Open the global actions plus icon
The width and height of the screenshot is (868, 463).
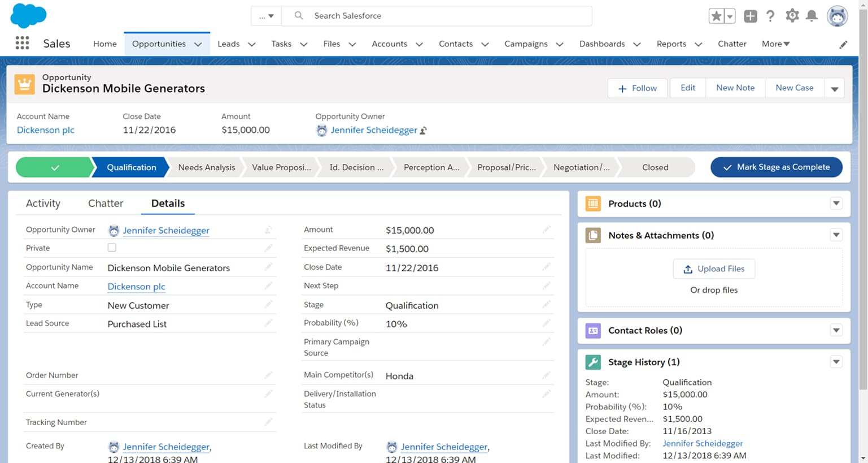coord(750,16)
